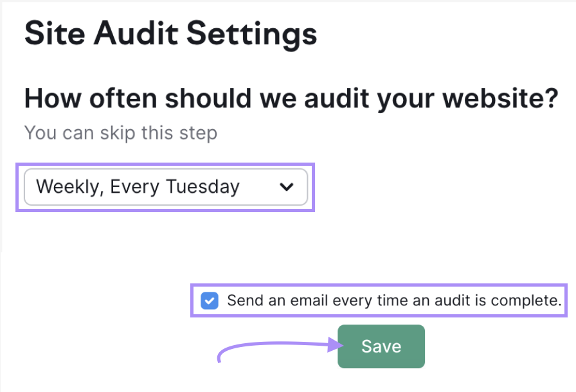Expand the 'Weekly, Every Tuesday' dropdown menu
The image size is (576, 392).
pyautogui.click(x=166, y=187)
